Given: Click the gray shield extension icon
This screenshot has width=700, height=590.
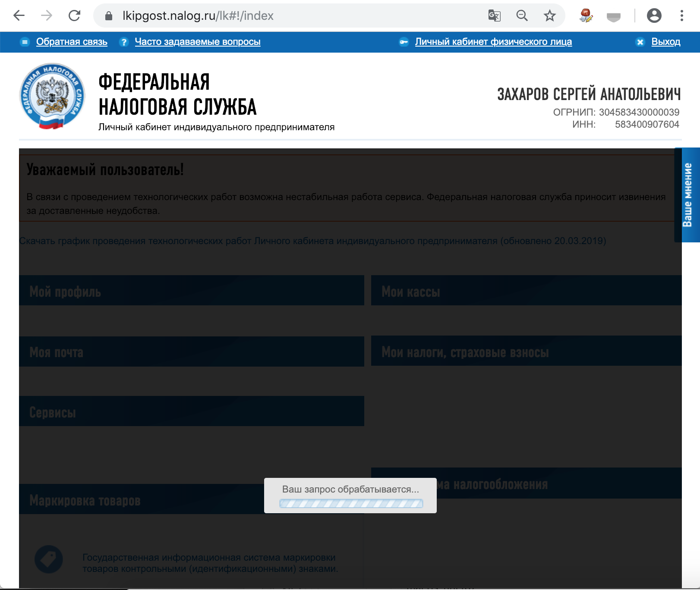Looking at the screenshot, I should (614, 17).
